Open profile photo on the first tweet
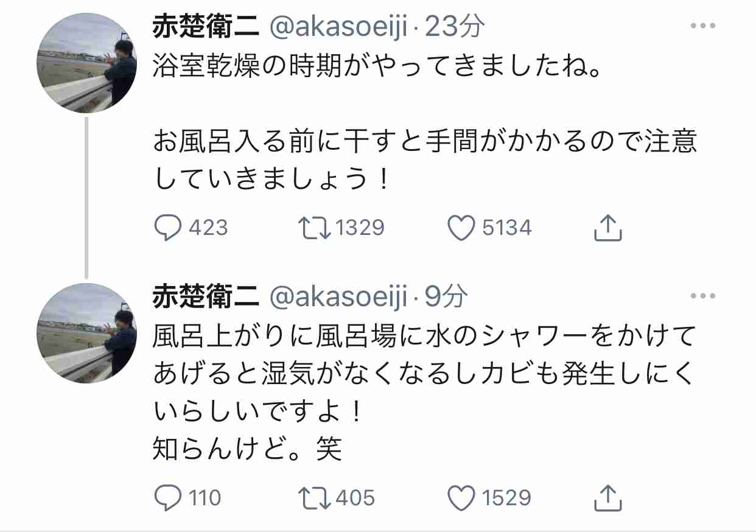This screenshot has height=532, width=756. 87,63
